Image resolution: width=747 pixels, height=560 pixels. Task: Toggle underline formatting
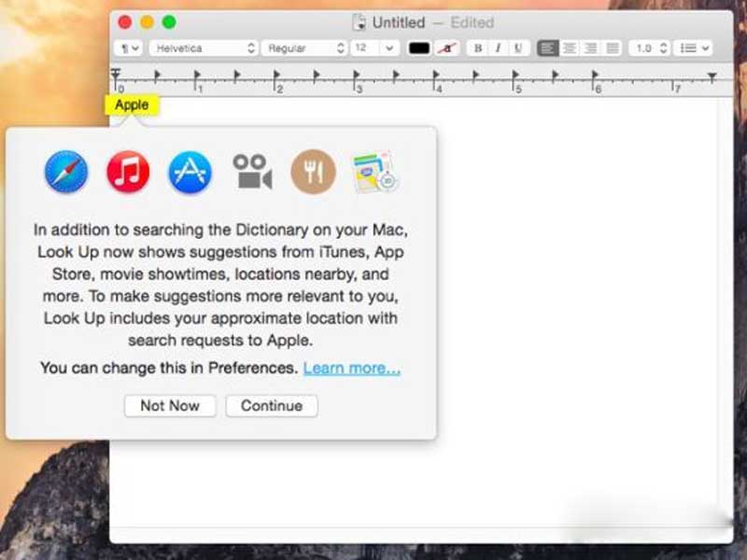pos(518,49)
